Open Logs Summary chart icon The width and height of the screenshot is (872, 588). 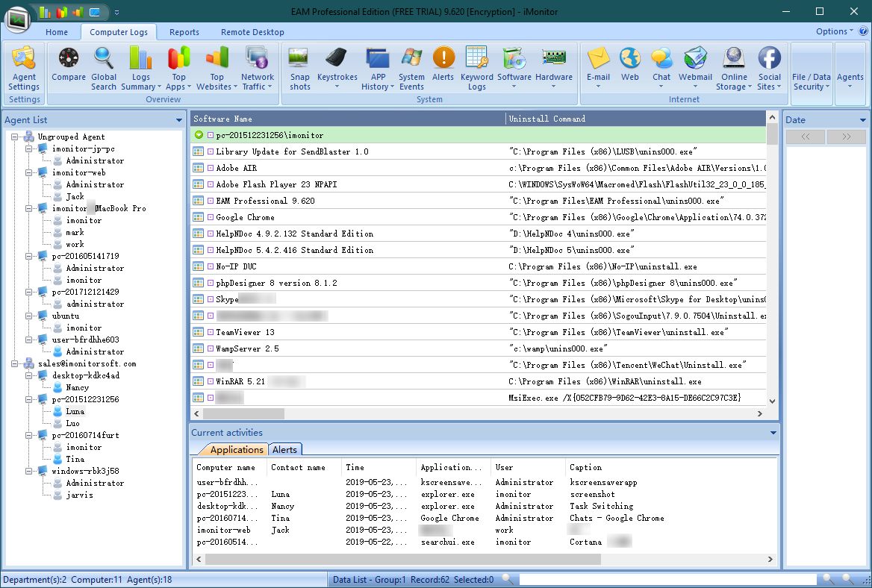click(140, 57)
